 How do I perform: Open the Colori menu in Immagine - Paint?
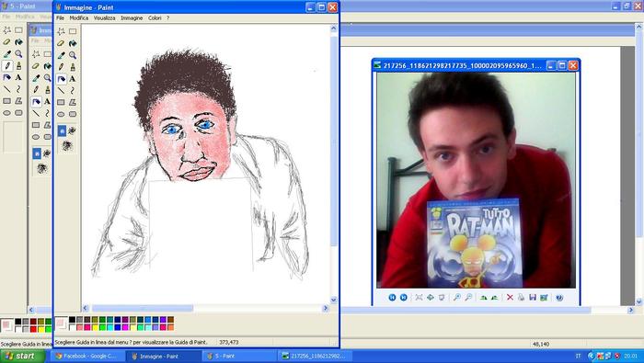(x=155, y=18)
